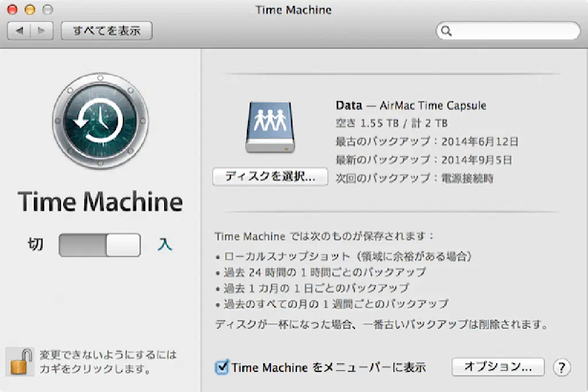Toggle the Time Machine on/off switch

tap(100, 245)
